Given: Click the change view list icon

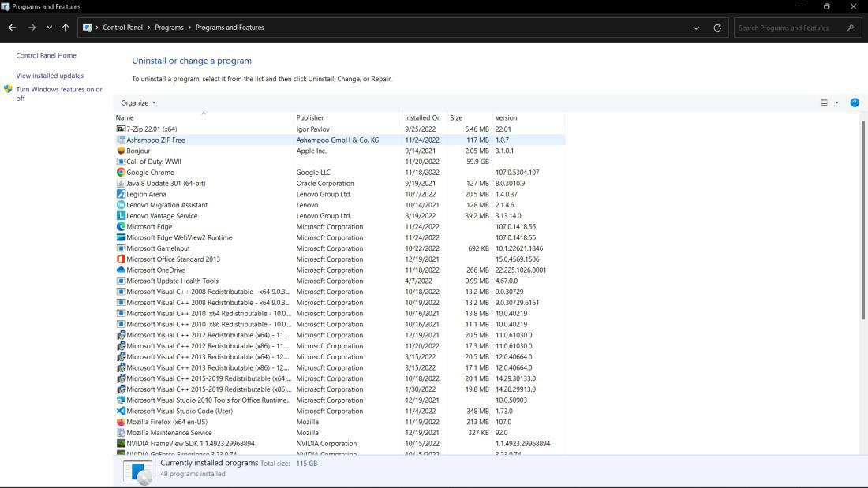Looking at the screenshot, I should [824, 102].
